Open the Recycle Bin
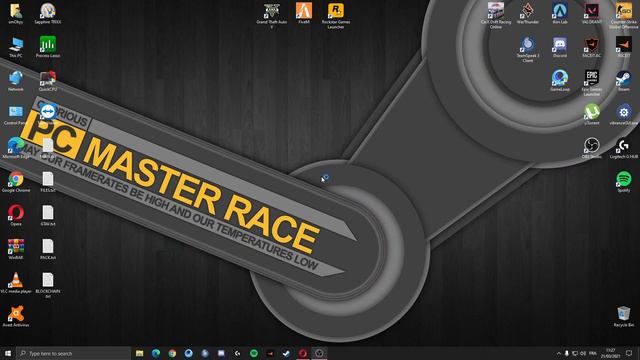Screen dimensions: 640x360 tap(624, 316)
